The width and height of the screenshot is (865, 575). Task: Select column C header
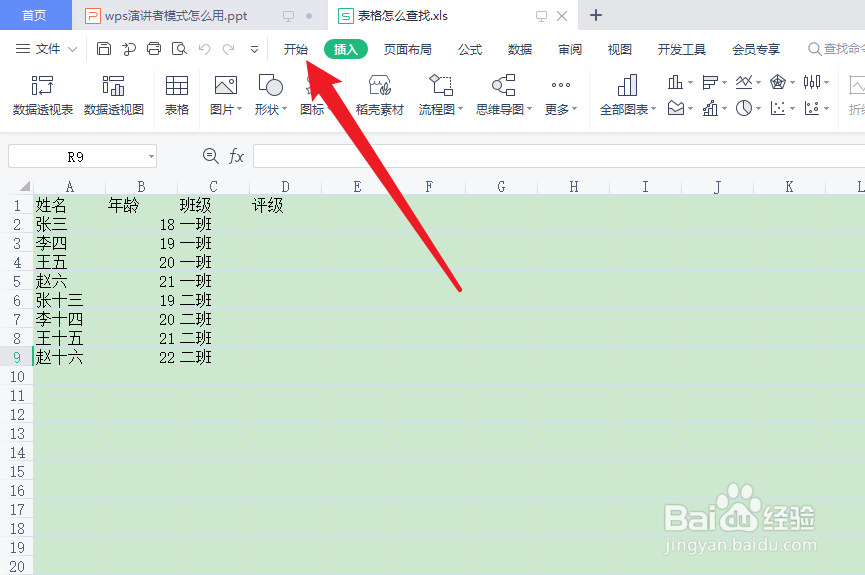coord(213,187)
